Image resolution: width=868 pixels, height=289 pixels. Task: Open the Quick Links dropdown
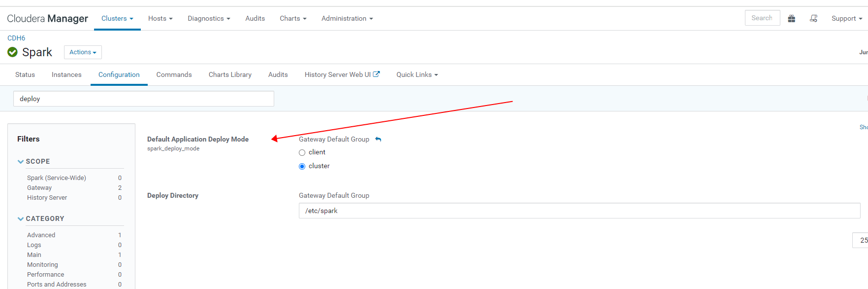[x=417, y=74]
